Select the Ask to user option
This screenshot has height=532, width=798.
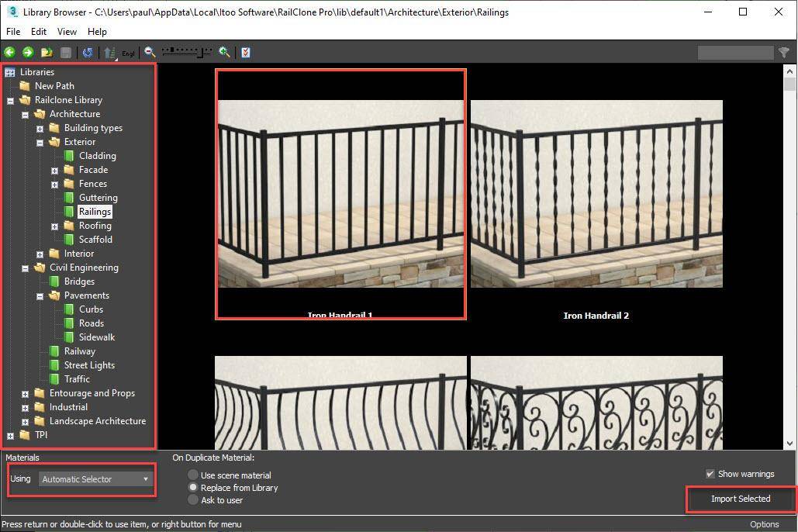(192, 499)
